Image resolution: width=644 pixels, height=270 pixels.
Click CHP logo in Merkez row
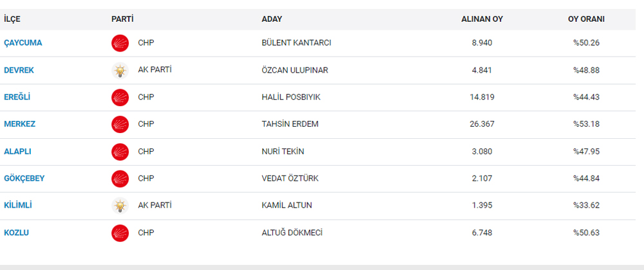pyautogui.click(x=120, y=124)
